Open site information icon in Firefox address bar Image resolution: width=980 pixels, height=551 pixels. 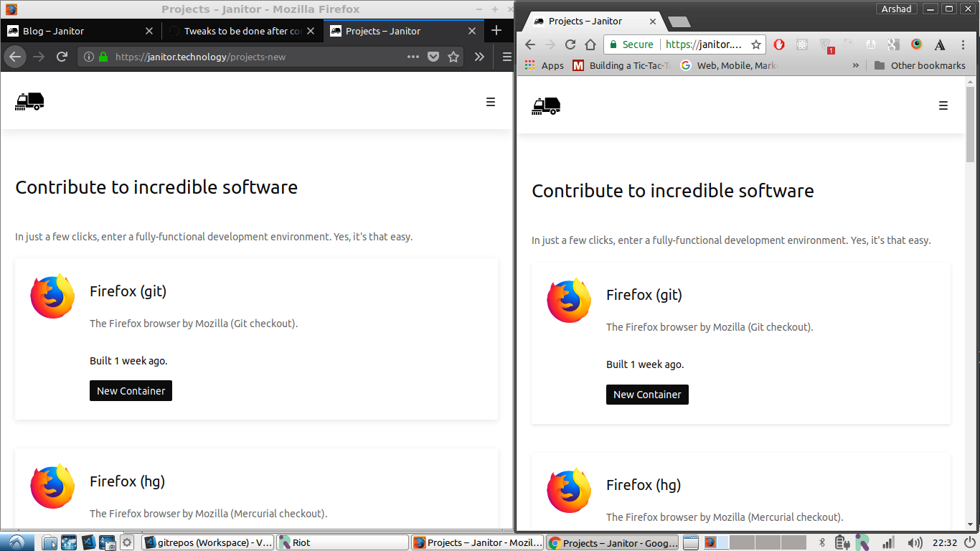coord(89,57)
